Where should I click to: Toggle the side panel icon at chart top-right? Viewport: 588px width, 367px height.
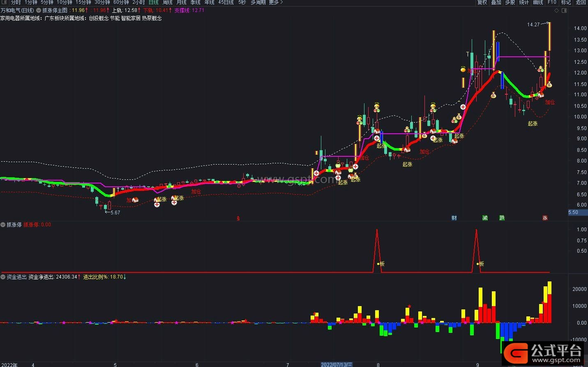(564, 10)
